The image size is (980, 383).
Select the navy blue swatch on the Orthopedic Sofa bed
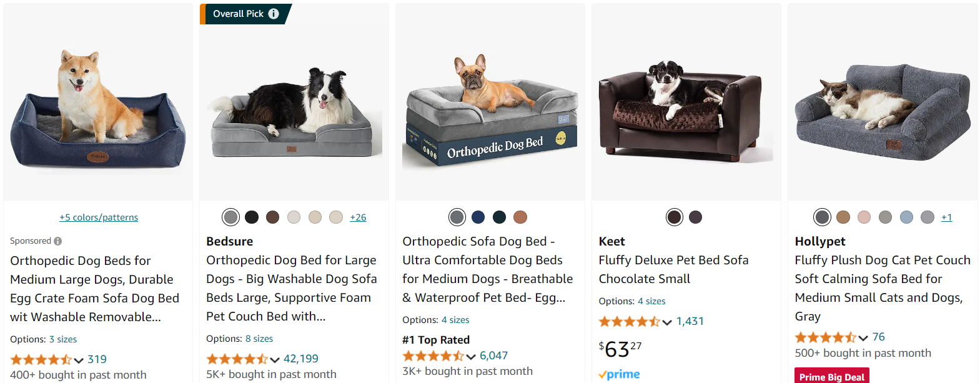478,217
